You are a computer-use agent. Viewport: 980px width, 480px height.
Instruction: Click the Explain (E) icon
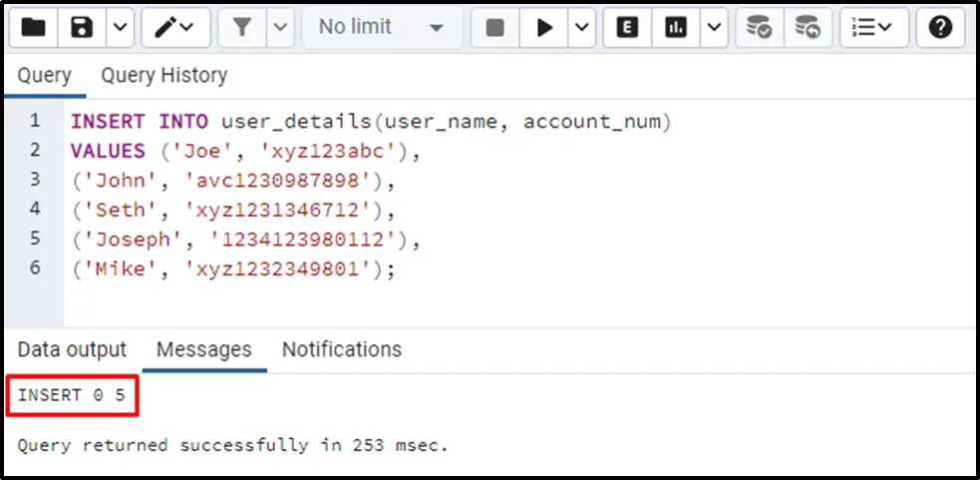pos(627,28)
